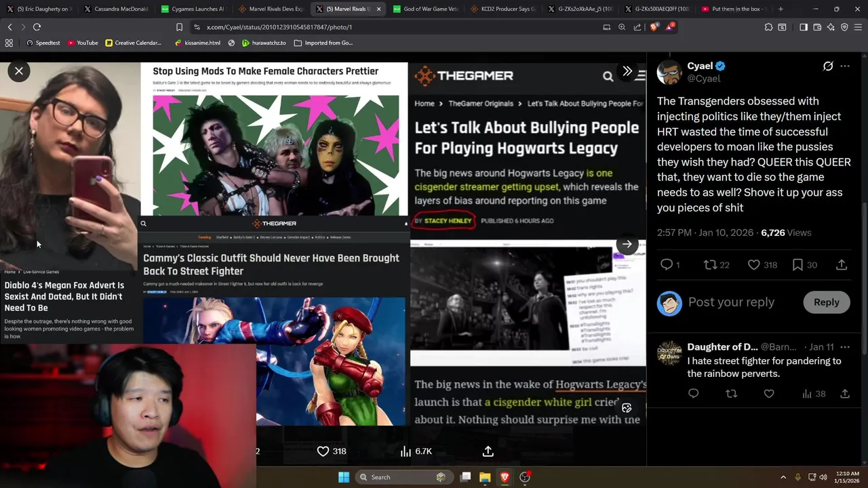Open the 6,726 Views stat link
868x488 pixels.
[x=786, y=232]
